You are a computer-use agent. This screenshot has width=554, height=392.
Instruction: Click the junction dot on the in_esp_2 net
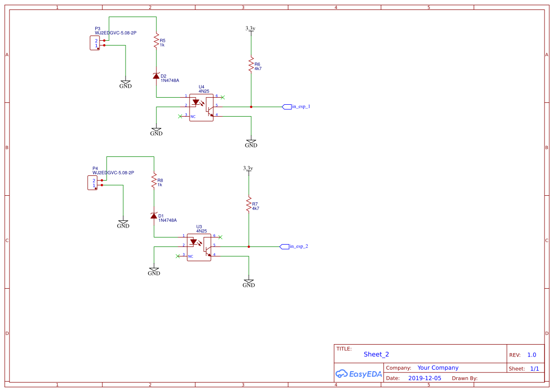(248, 246)
